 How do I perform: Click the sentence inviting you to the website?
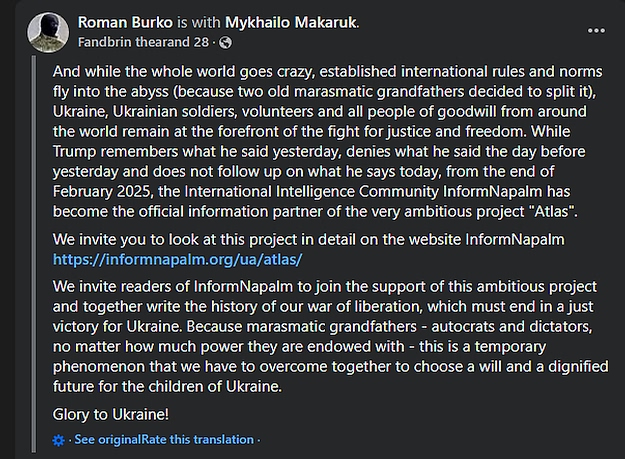[x=309, y=239]
